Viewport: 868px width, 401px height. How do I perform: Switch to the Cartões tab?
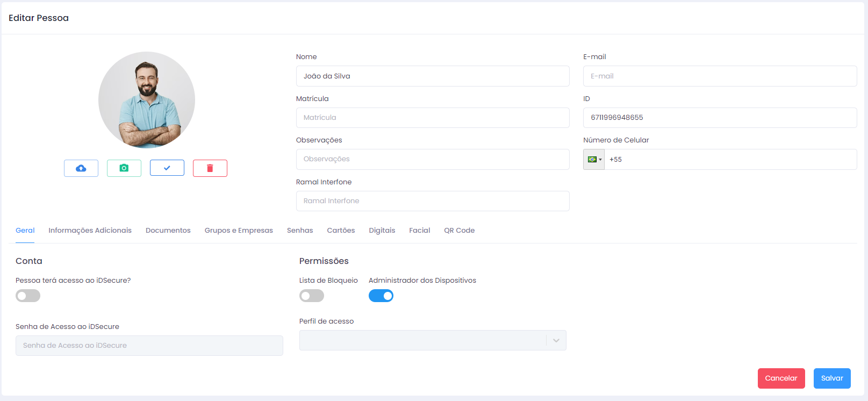[x=341, y=231]
